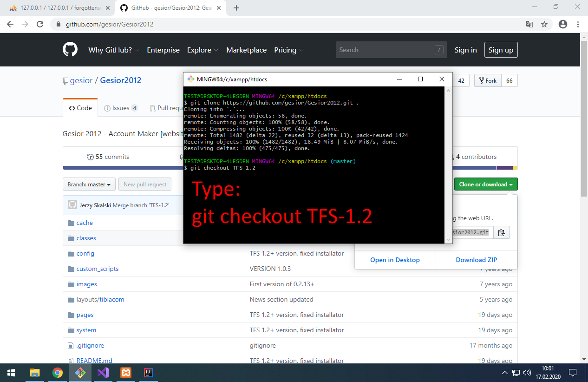Launch Visual Studio Code from the taskbar
Screen dimensions: 588x382
point(103,373)
